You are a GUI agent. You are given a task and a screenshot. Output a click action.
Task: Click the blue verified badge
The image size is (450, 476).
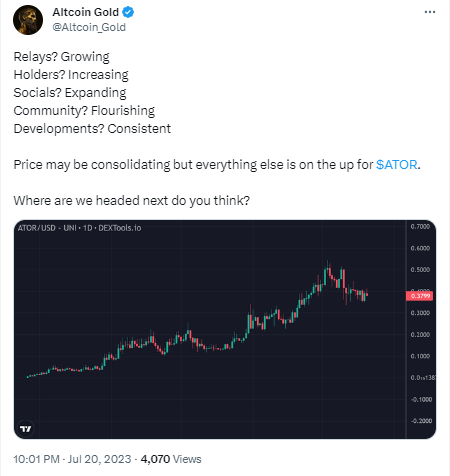128,12
